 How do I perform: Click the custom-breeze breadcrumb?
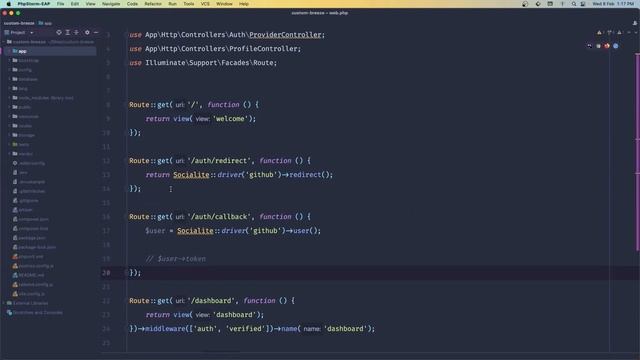(19, 23)
